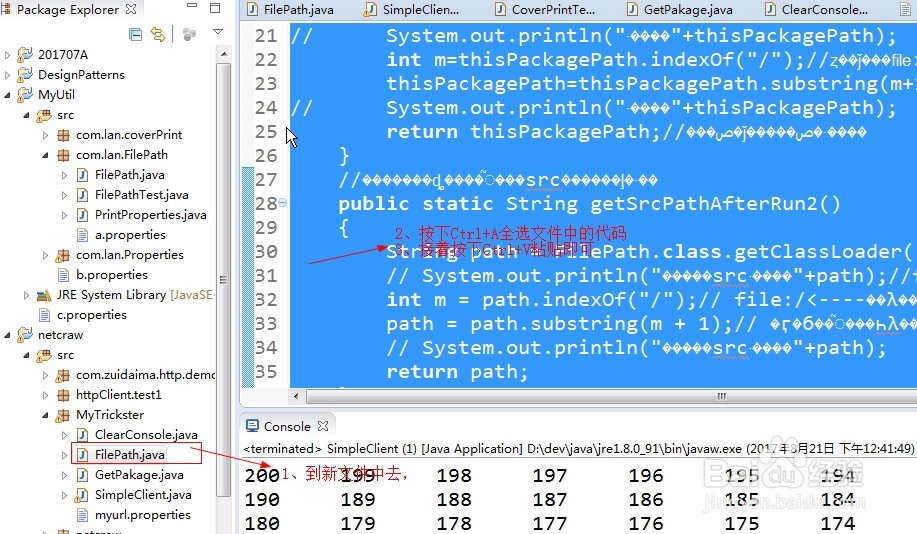Toggle fold marker at line 28
Screen dimensions: 917x534
[x=282, y=202]
